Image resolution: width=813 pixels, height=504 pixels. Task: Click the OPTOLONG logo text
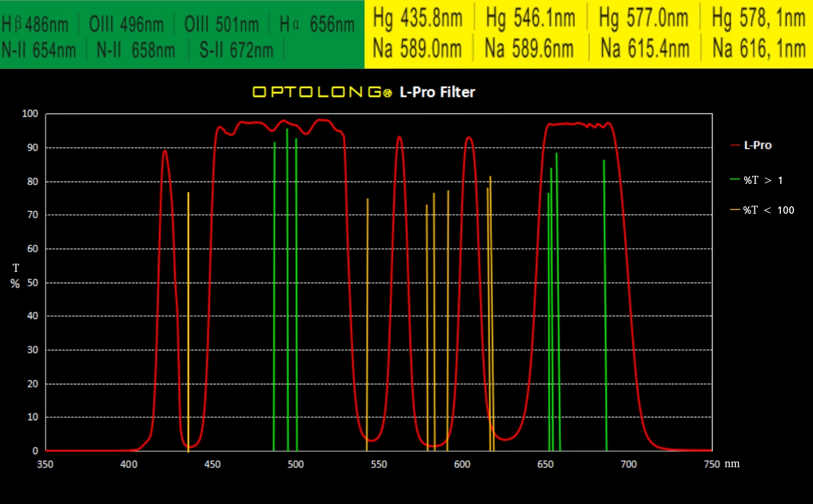coord(322,92)
